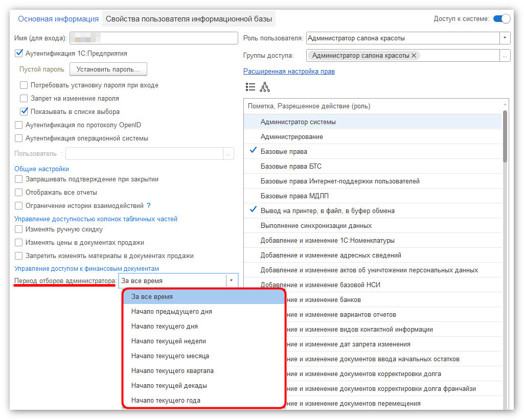
Task: Click Установить пароль button
Action: (108, 69)
